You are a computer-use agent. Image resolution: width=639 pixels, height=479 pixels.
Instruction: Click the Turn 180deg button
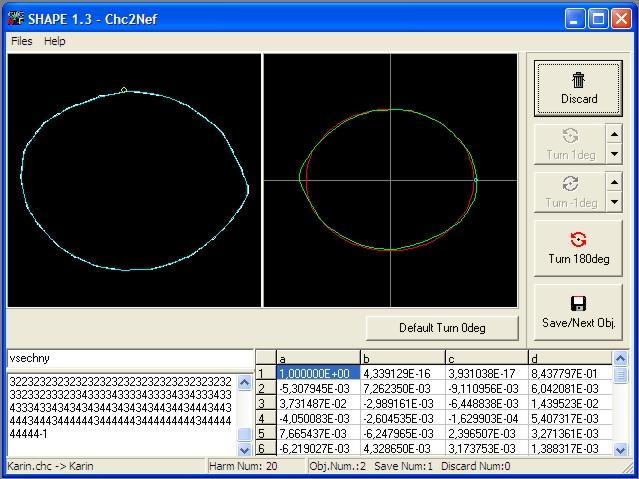click(578, 248)
